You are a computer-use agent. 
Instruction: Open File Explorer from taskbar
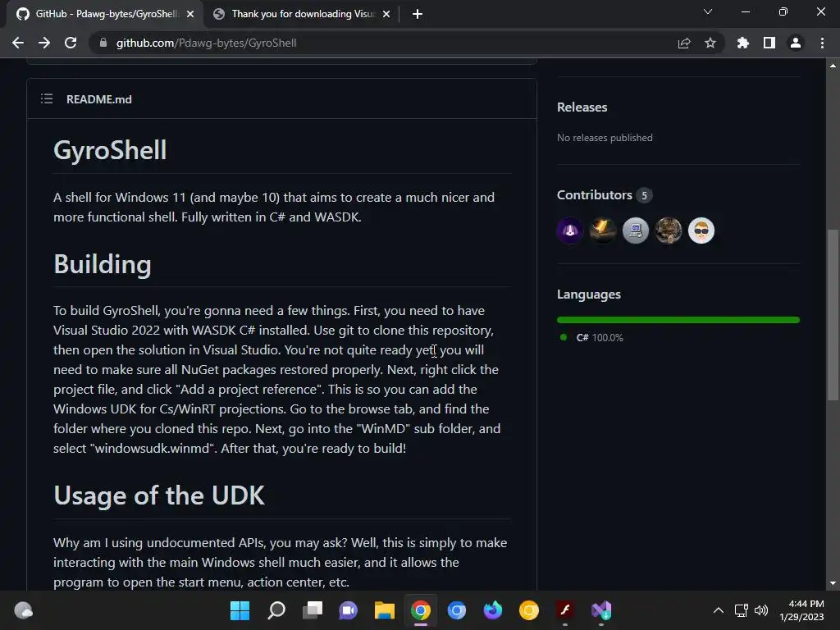click(x=385, y=610)
